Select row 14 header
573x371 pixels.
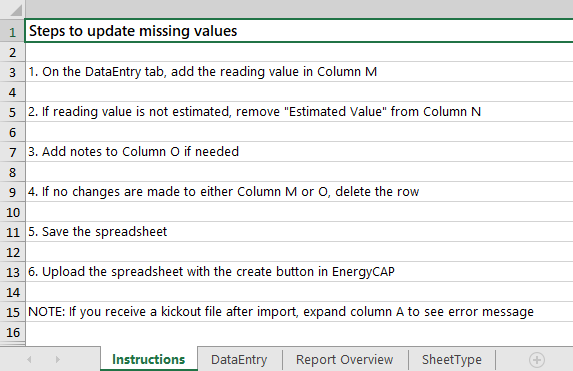(x=12, y=292)
